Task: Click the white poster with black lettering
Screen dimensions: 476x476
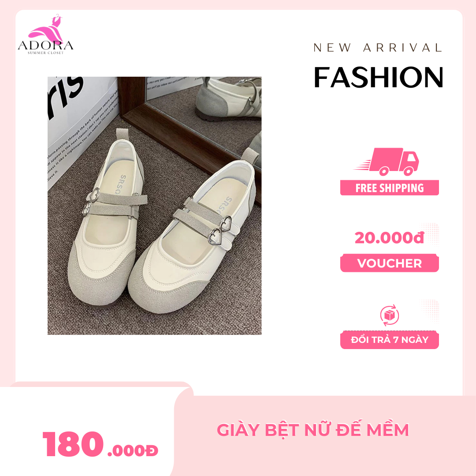Action: click(82, 127)
